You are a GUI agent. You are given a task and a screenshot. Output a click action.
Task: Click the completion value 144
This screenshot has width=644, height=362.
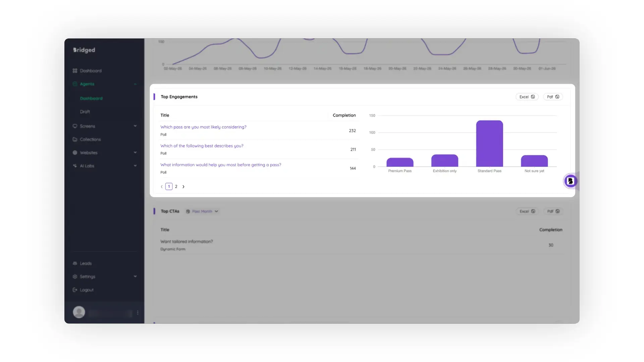point(353,168)
